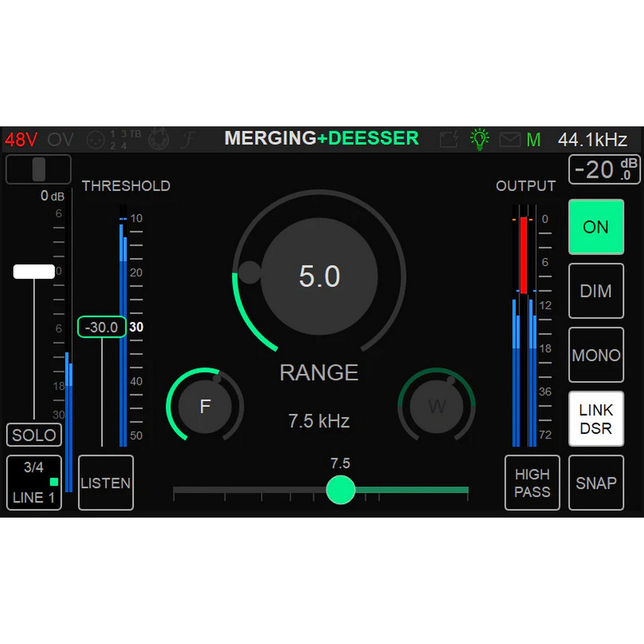Click the 44.1kHz sample rate display
This screenshot has width=644, height=644.
(594, 140)
